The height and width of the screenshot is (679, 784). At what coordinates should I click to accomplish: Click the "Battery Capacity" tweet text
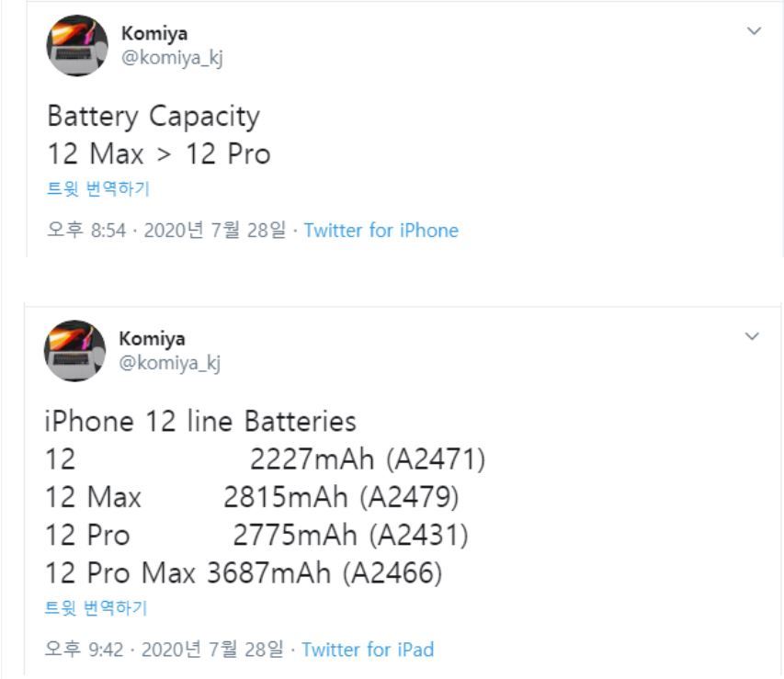click(x=153, y=117)
